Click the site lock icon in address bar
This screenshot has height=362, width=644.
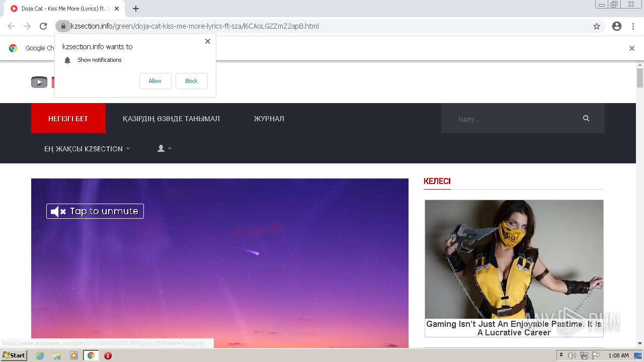(63, 26)
